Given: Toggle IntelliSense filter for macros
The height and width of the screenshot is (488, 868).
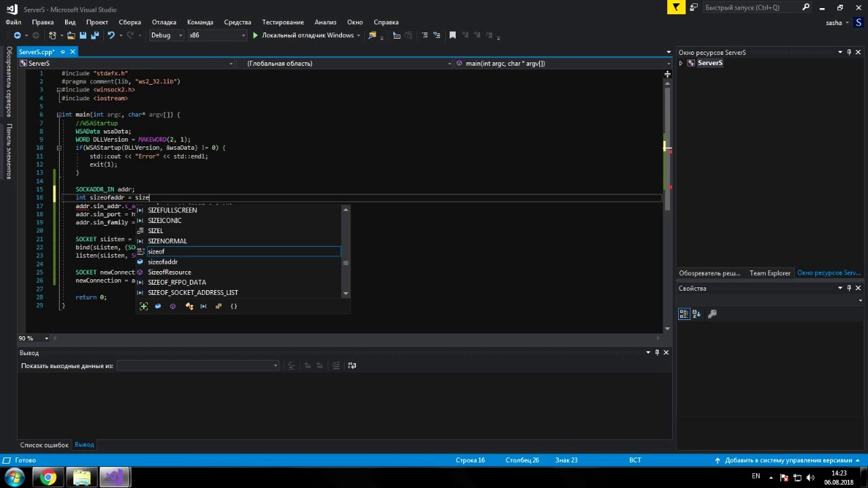Looking at the screenshot, I should point(203,306).
